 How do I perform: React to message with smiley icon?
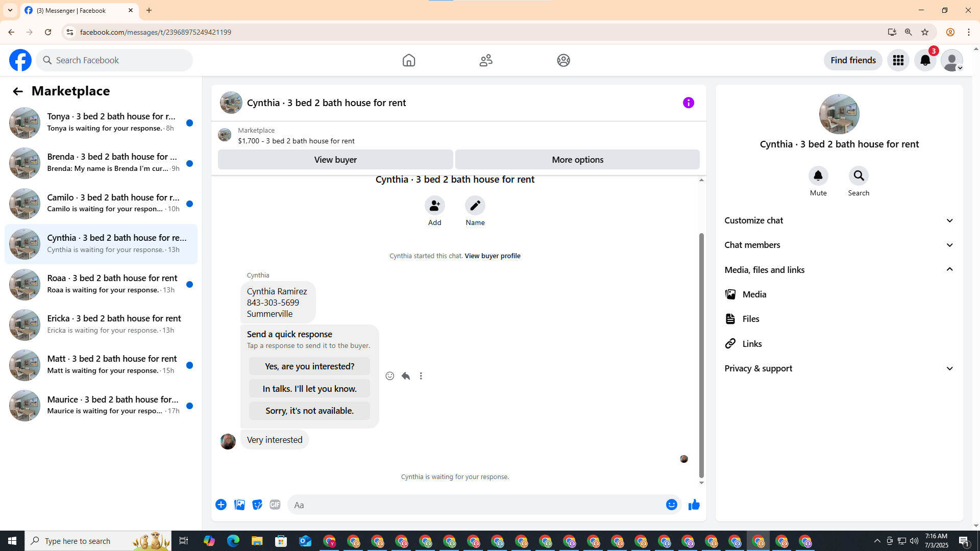[389, 376]
